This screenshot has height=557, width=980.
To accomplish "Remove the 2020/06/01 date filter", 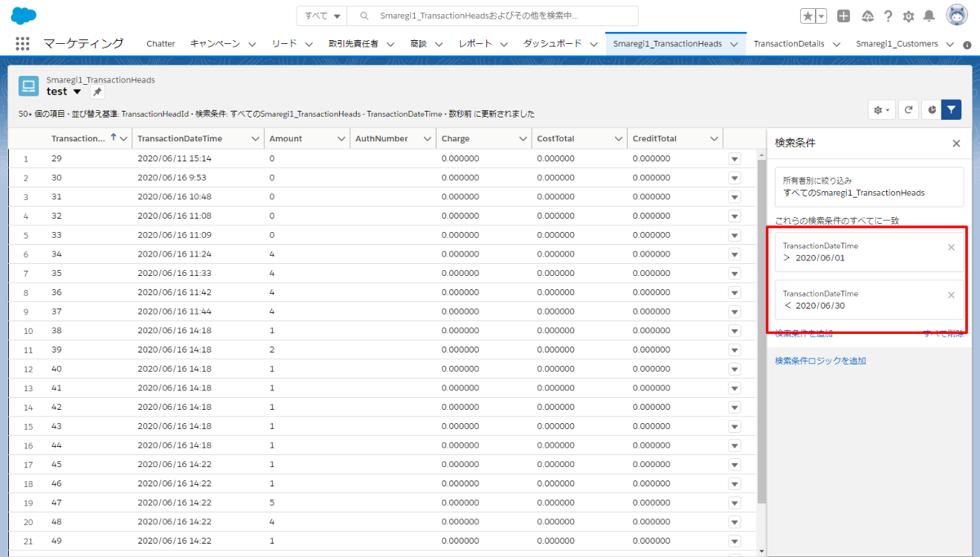I will pos(951,247).
